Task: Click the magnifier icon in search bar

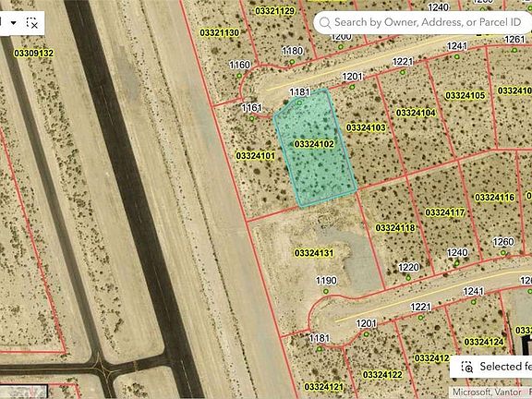Action: (325, 23)
